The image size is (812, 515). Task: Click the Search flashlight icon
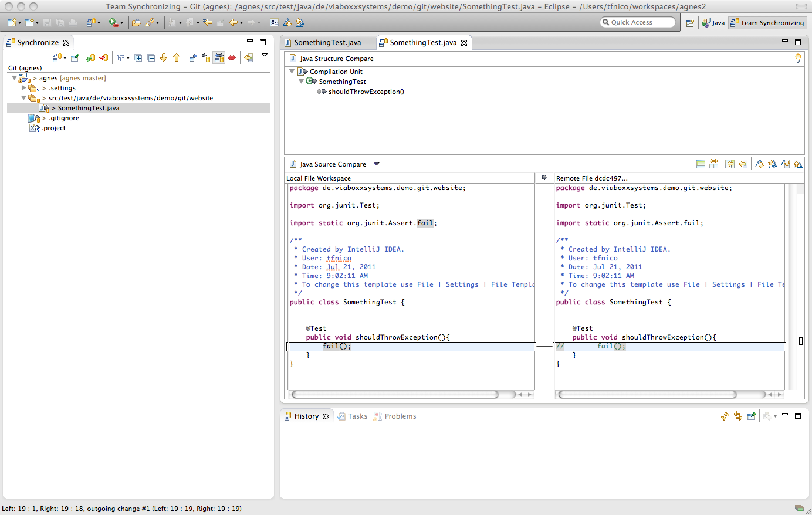[150, 22]
